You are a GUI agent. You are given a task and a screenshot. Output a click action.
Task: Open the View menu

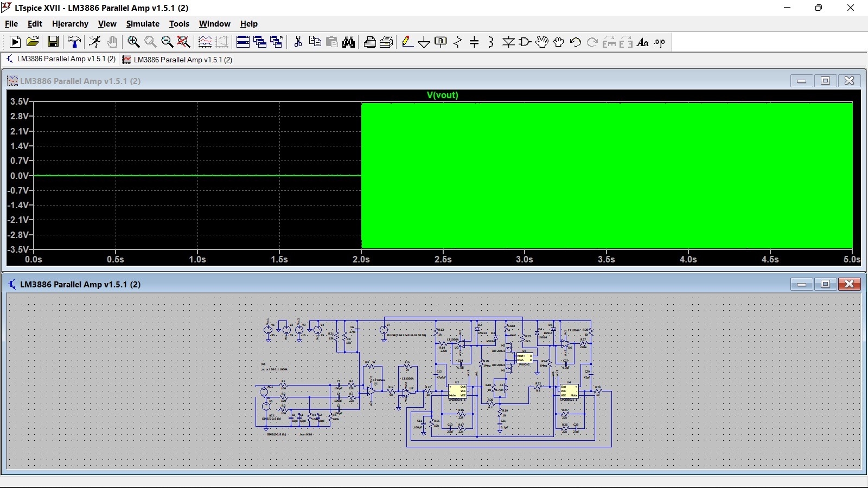coord(107,24)
